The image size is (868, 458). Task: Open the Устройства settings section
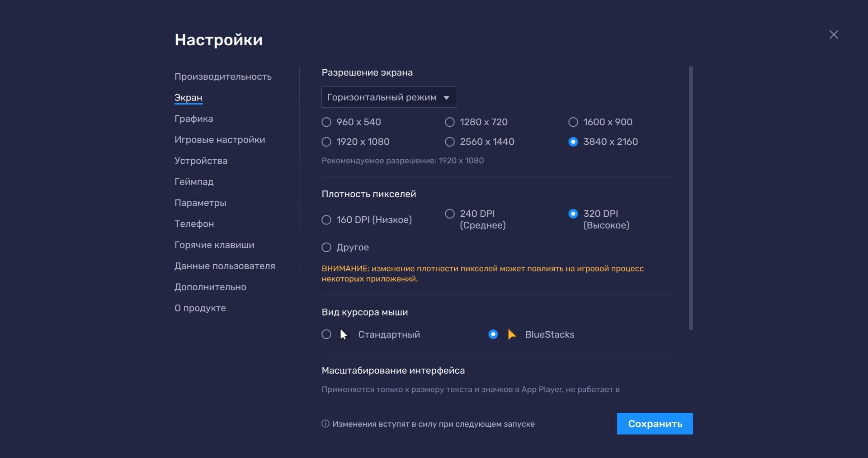tap(201, 161)
